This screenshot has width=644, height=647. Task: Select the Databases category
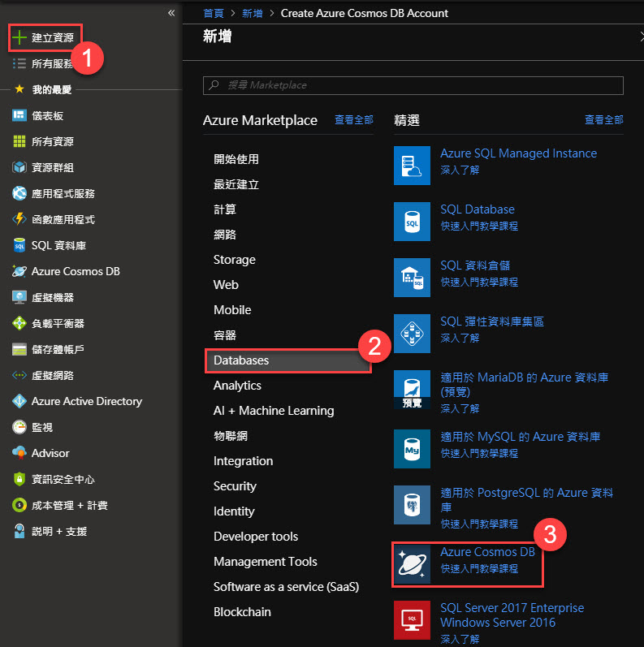coord(288,360)
